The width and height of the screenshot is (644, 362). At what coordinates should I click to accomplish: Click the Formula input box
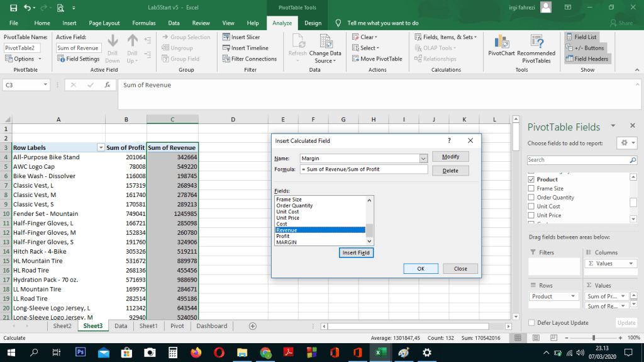[364, 169]
